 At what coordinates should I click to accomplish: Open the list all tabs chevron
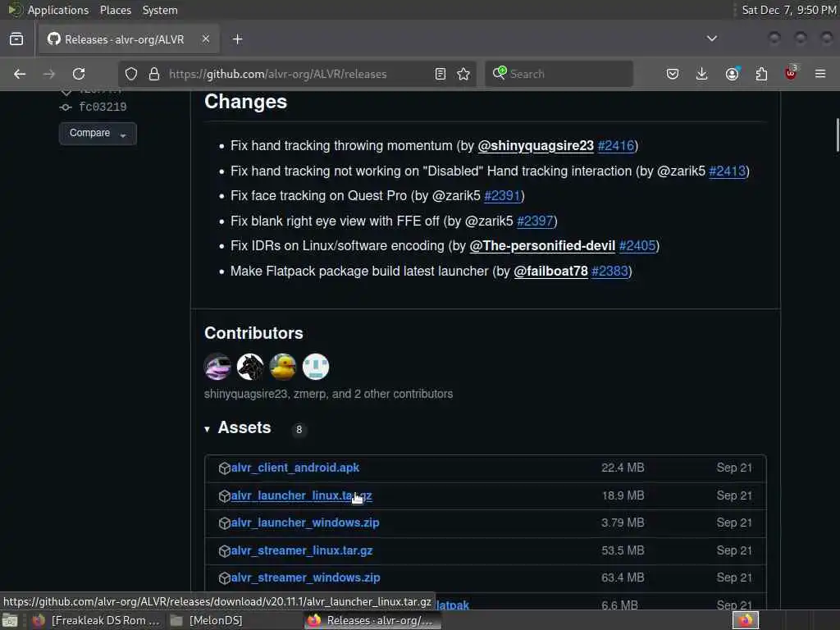tap(712, 39)
